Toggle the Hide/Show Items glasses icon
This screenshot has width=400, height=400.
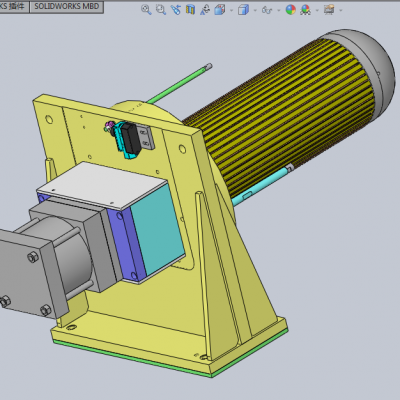[x=267, y=10]
